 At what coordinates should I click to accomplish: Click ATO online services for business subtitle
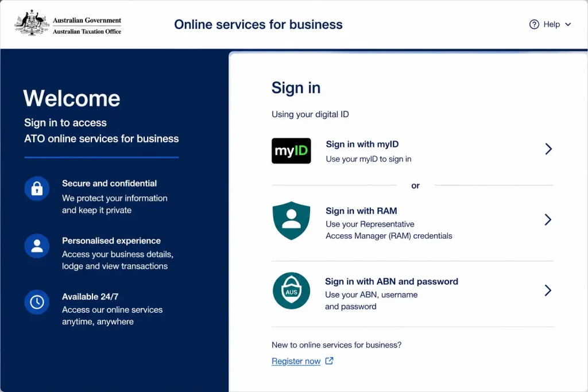101,139
